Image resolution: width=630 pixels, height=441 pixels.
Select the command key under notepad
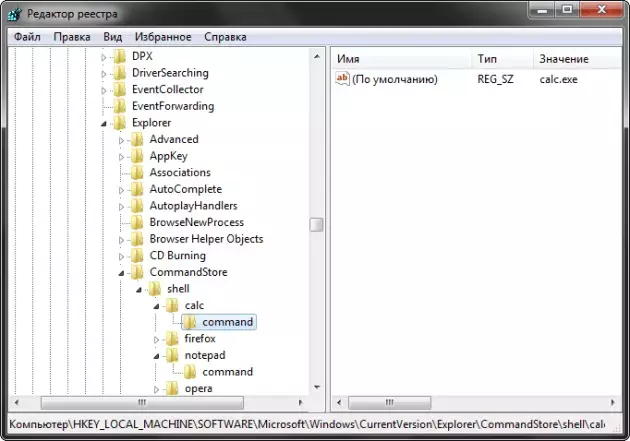pos(227,372)
